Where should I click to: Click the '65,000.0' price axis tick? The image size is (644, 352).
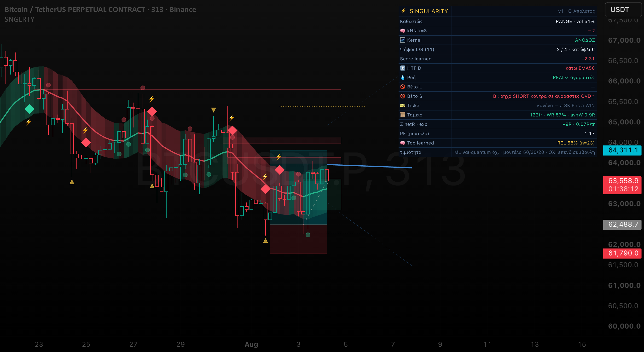(x=624, y=122)
